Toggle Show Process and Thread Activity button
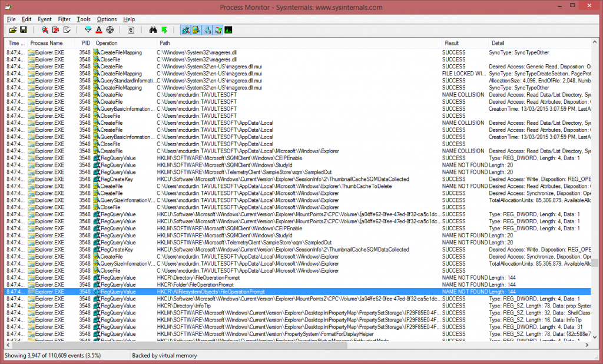 pyautogui.click(x=218, y=30)
